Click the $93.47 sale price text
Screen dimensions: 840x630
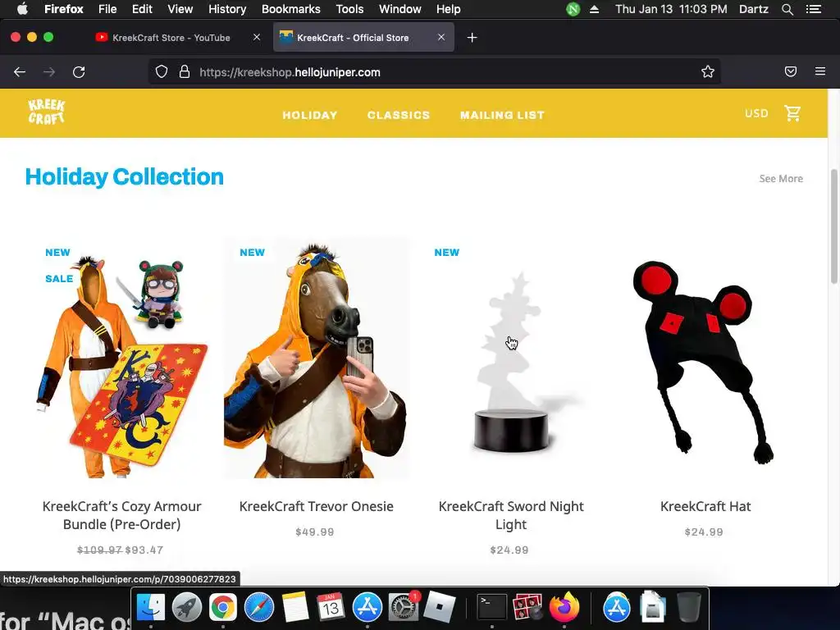tap(144, 550)
